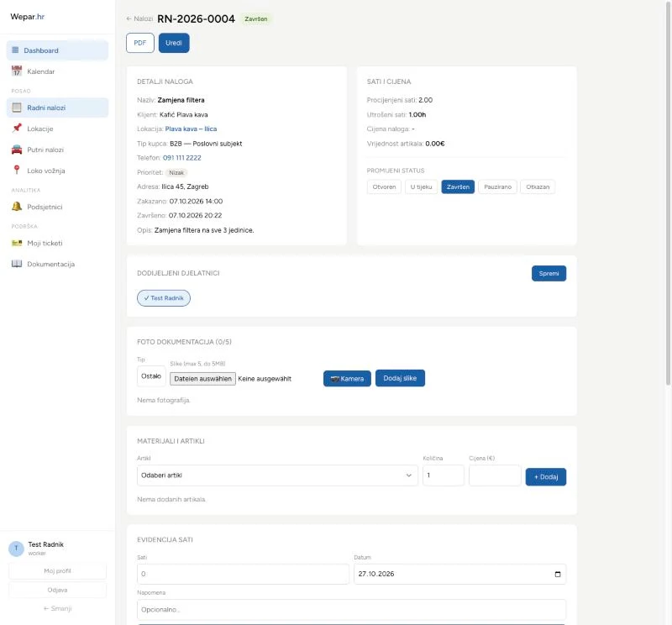
Task: Save assigned workers with Spremi
Action: tap(549, 274)
